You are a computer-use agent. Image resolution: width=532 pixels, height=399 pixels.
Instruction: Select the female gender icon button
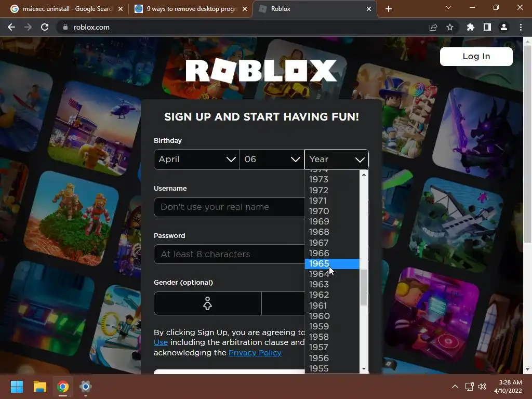pos(207,303)
